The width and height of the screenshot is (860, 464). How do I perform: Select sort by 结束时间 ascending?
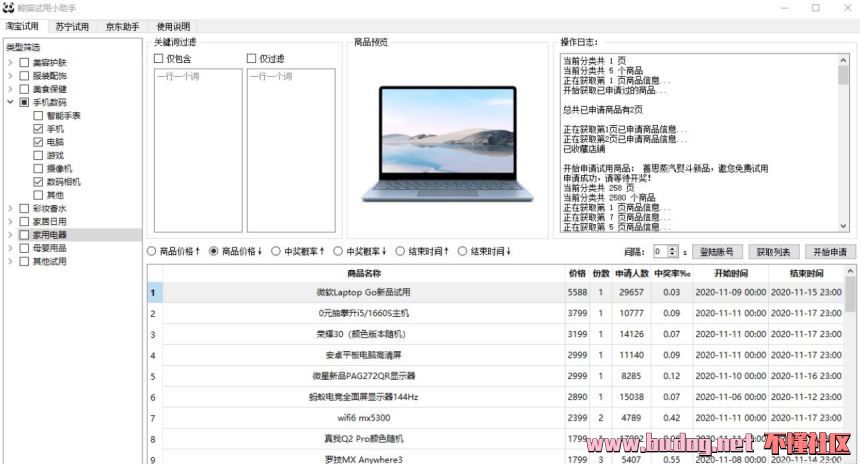pyautogui.click(x=400, y=251)
